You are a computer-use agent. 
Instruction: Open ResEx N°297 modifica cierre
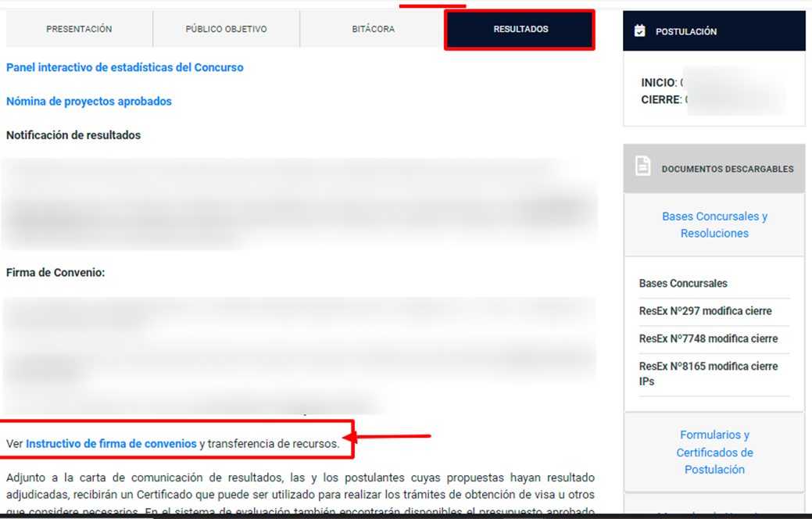705,311
